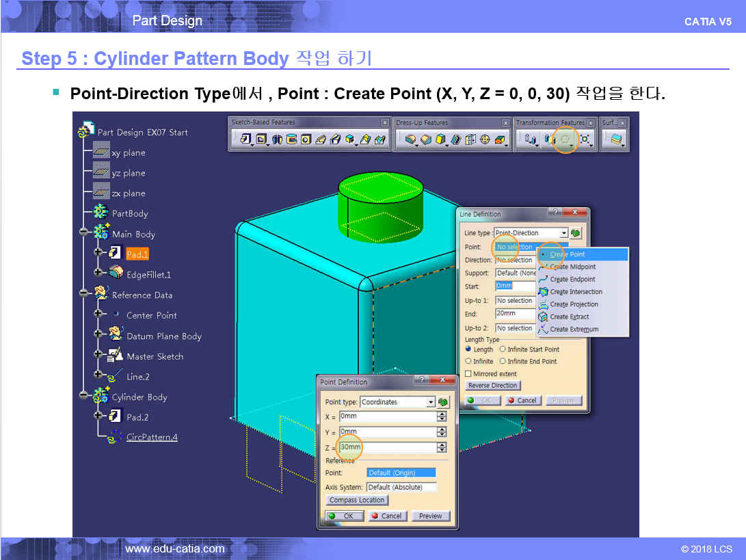Click the Edge Fillet toolbar icon
This screenshot has height=560, width=746.
coord(410,139)
